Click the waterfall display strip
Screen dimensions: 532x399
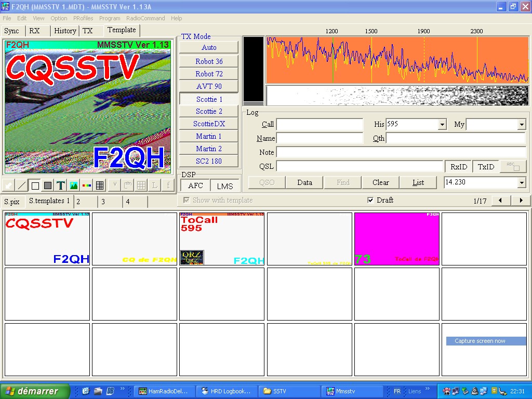point(397,96)
